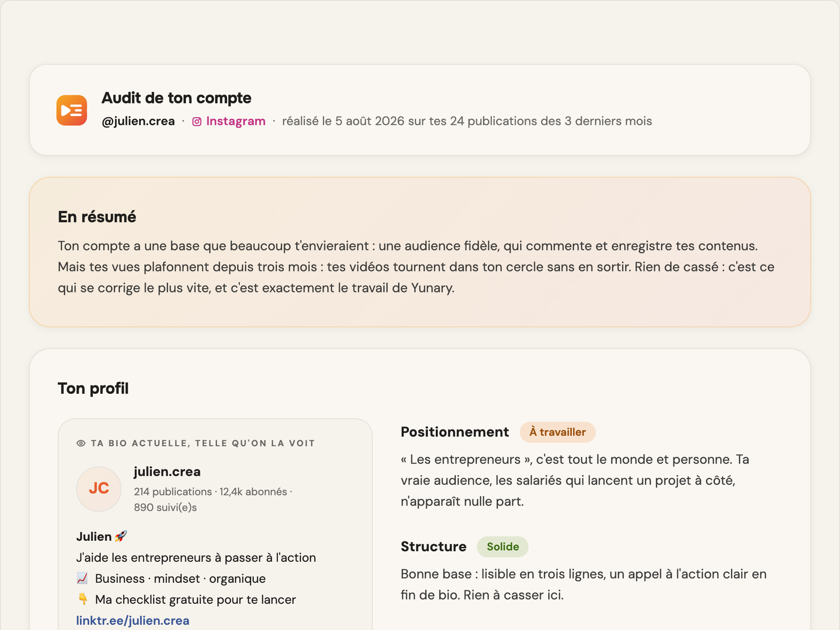Click the 'Ton profil' heading
This screenshot has height=630, width=840.
point(93,388)
